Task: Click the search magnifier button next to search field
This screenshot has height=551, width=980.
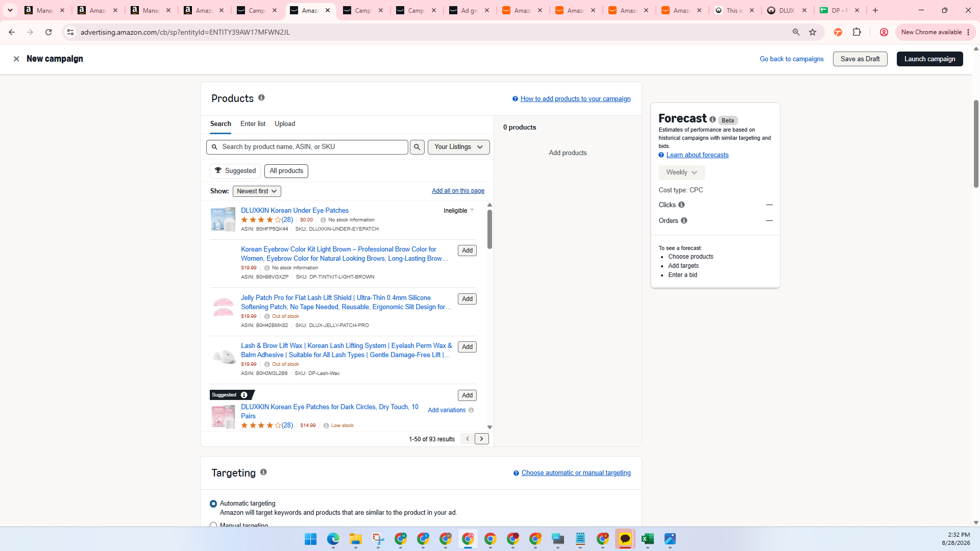Action: click(417, 147)
